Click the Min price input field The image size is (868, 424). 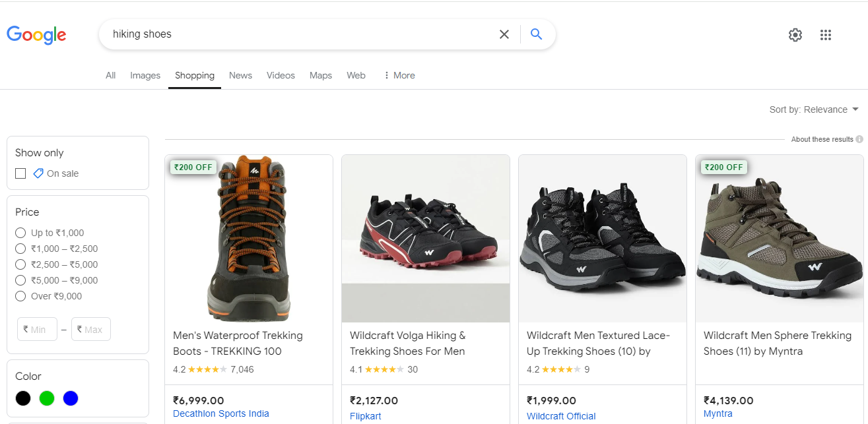pos(37,329)
